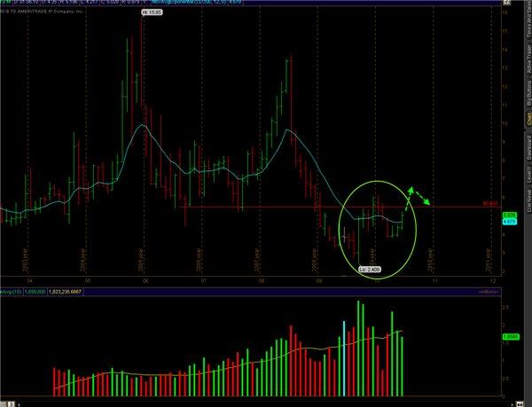Click the green 5.026 last price label
Image resolution: width=532 pixels, height=407 pixels.
pos(510,215)
